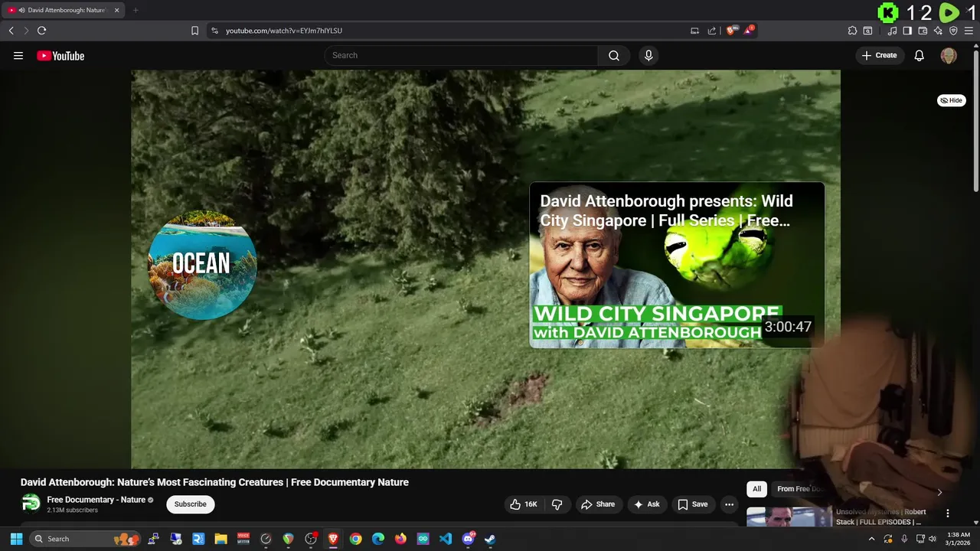Save the video to a playlist
This screenshot has height=551, width=980.
click(693, 504)
